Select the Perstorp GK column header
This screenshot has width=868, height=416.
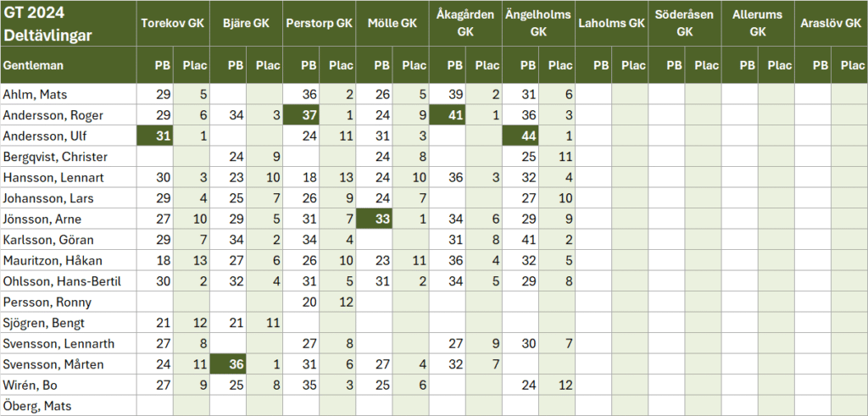(319, 24)
